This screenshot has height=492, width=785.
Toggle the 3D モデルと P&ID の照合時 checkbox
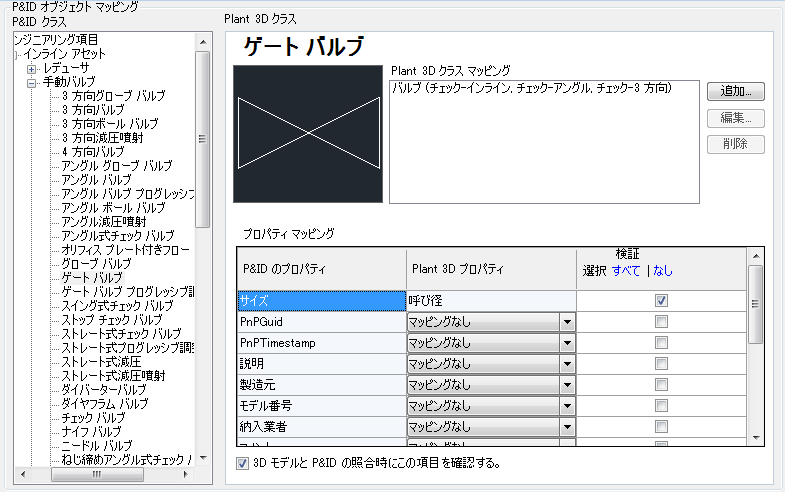tap(242, 463)
